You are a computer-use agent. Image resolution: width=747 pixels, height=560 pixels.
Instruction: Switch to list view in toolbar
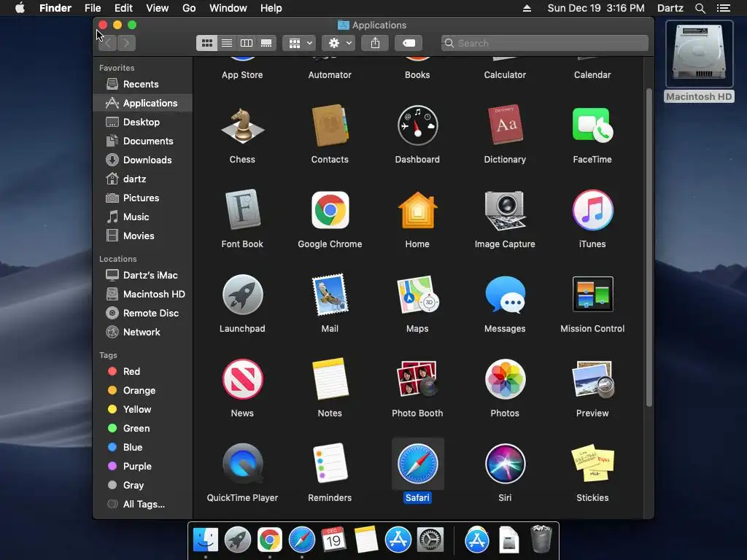tap(227, 43)
